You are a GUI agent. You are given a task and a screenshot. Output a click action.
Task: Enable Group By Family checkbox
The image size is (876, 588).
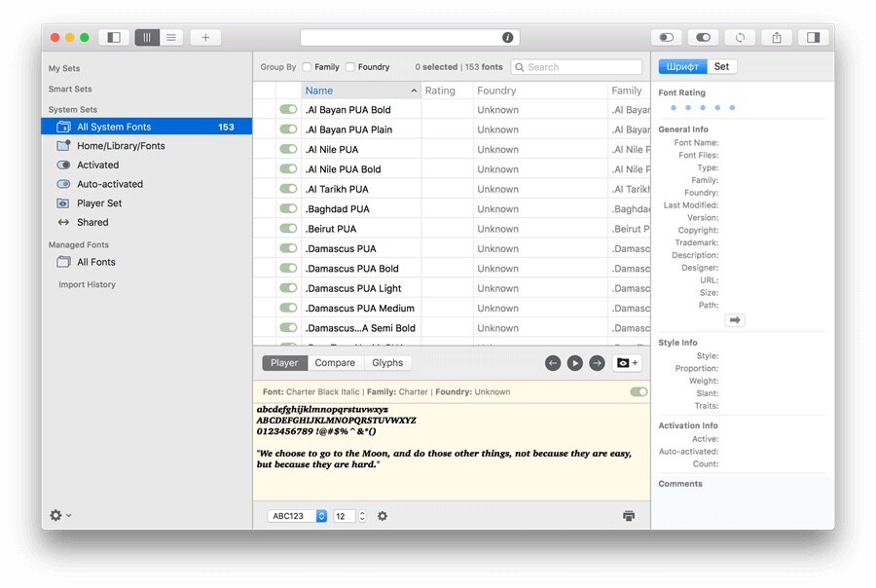307,67
